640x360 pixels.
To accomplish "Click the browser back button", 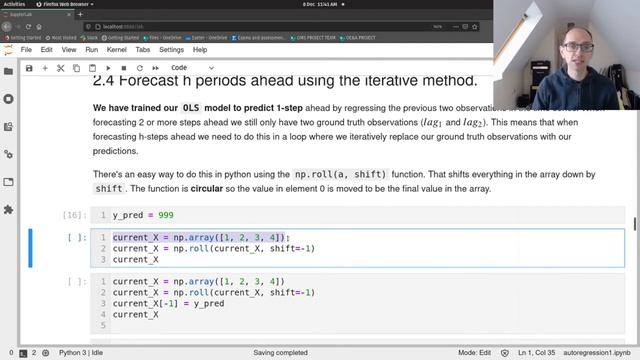I will pyautogui.click(x=7, y=27).
